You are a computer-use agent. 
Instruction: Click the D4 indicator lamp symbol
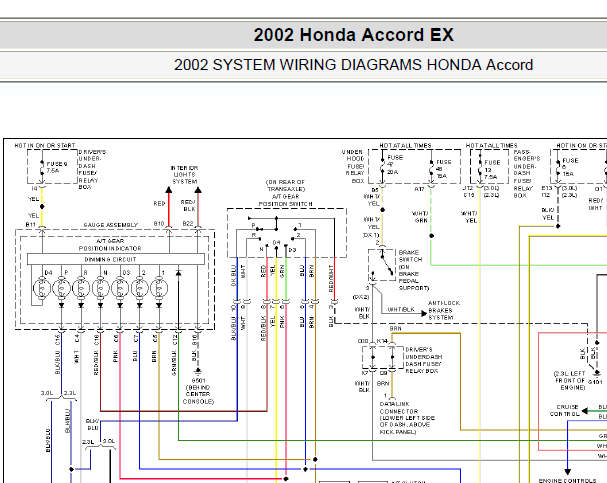41,288
